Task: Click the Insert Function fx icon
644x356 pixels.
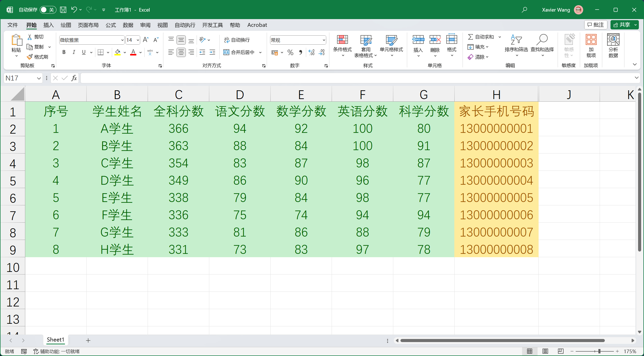Action: (74, 78)
